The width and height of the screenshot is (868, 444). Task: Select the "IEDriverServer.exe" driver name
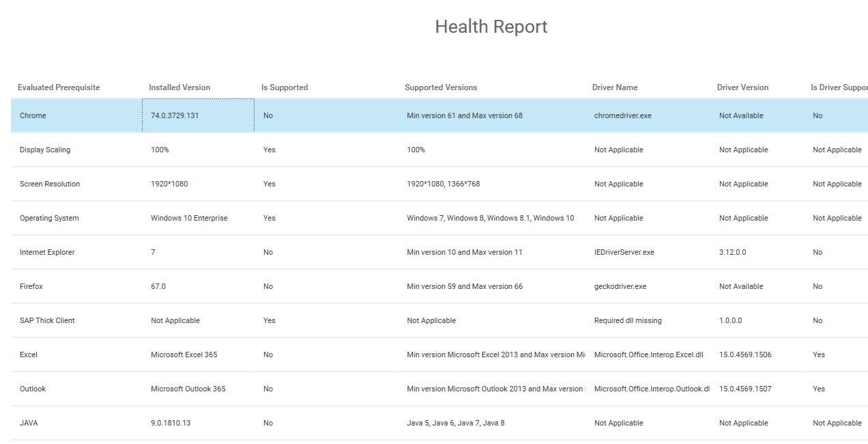click(624, 252)
